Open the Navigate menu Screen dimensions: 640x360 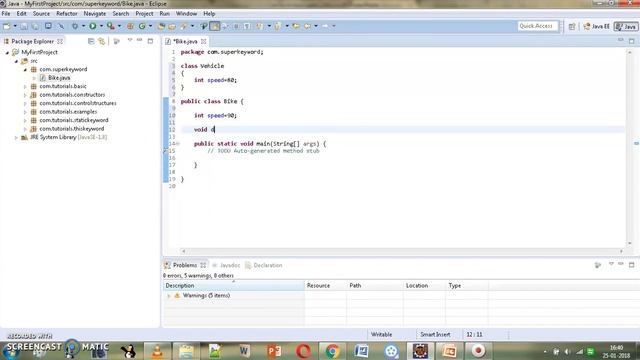click(95, 13)
